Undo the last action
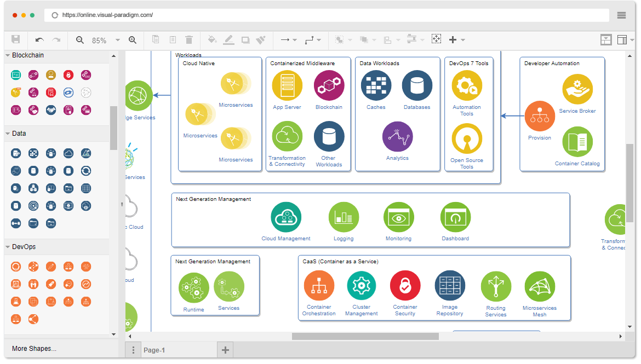Image resolution: width=641 pixels, height=364 pixels. (37, 39)
